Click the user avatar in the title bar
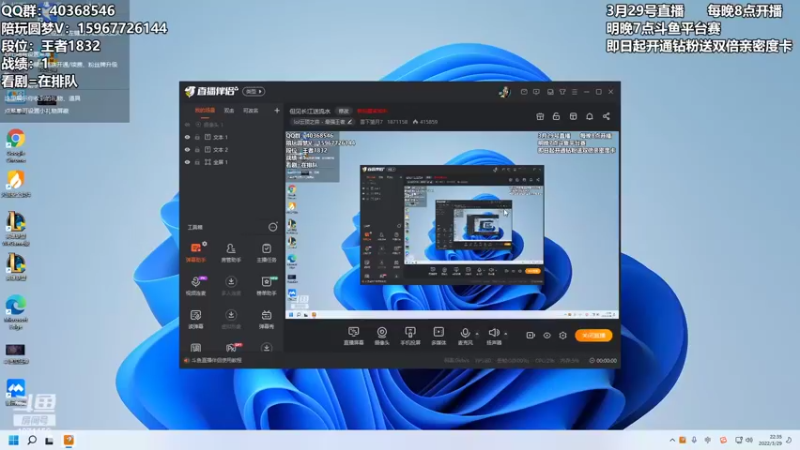The height and width of the screenshot is (450, 800). 504,92
